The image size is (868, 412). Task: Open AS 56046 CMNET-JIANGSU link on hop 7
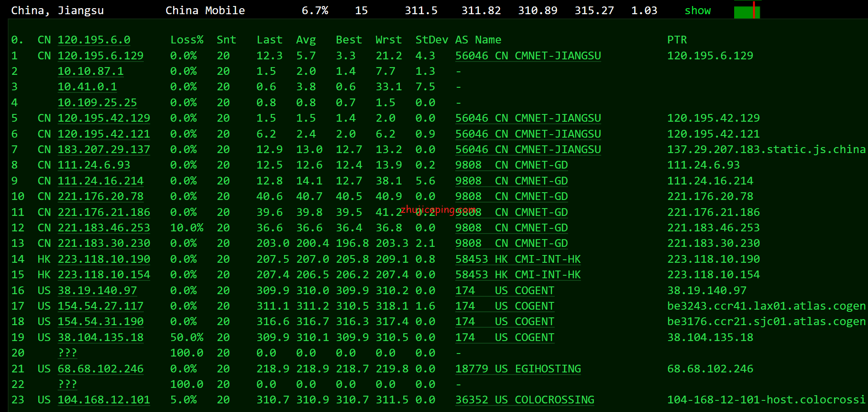[x=528, y=150]
